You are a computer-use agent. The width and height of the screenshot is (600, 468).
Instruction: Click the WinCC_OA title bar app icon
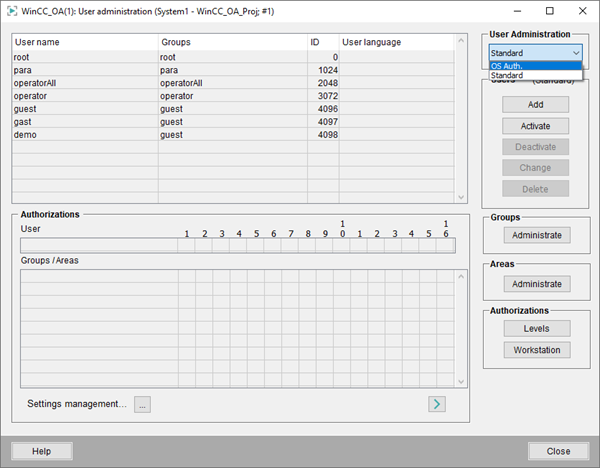click(11, 8)
